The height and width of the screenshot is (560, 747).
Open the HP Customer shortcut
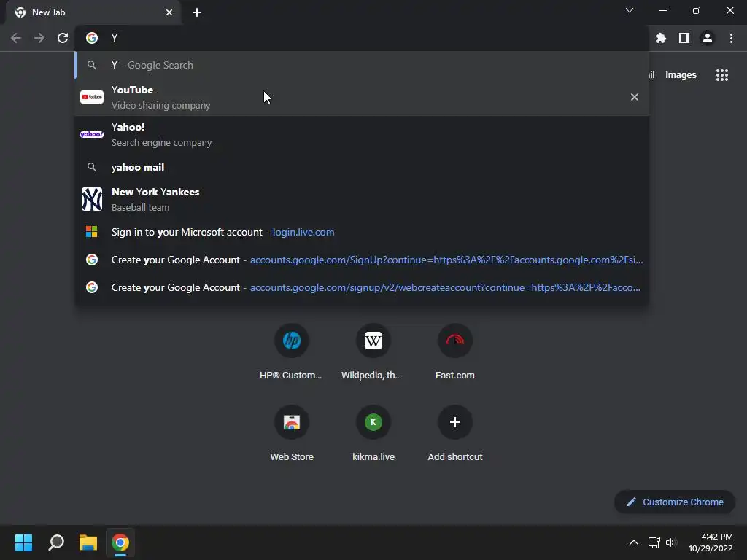(291, 350)
